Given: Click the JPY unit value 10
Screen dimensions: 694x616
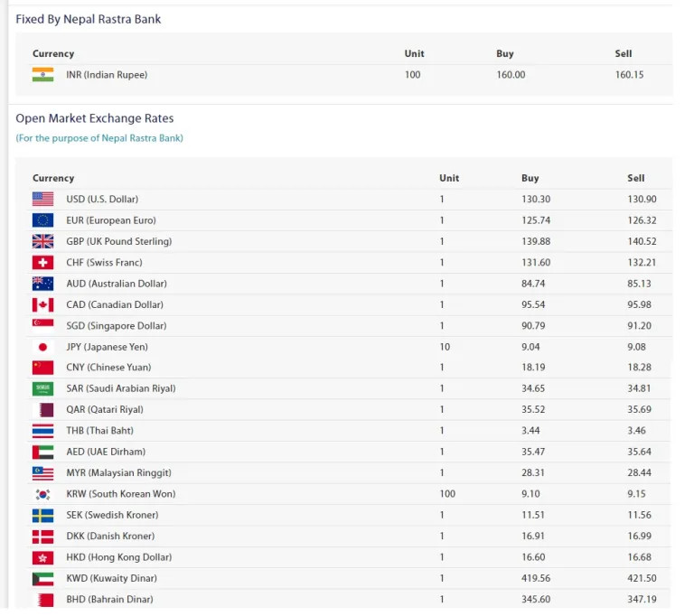Looking at the screenshot, I should 445,347.
